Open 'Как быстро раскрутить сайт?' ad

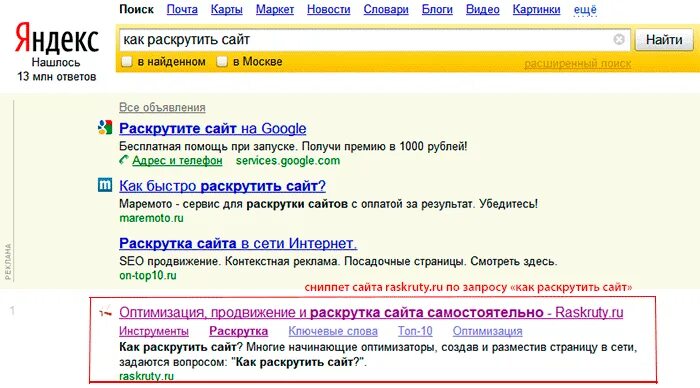222,186
